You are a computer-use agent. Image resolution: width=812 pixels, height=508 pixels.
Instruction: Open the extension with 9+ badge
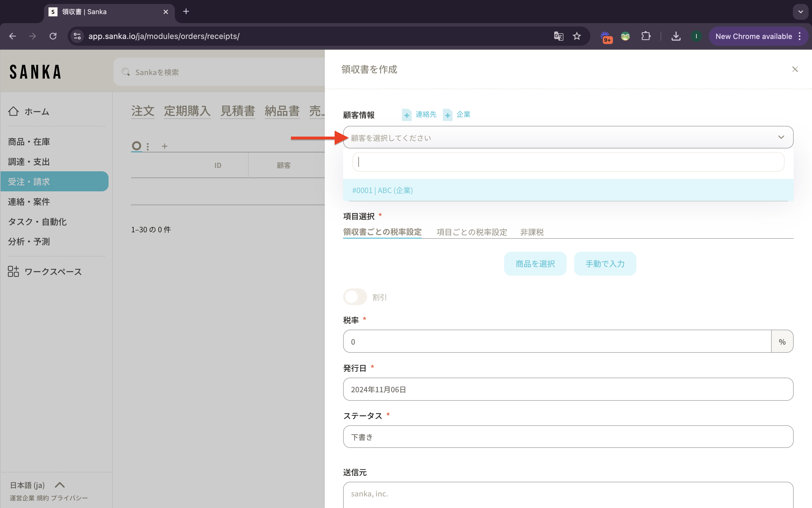606,37
